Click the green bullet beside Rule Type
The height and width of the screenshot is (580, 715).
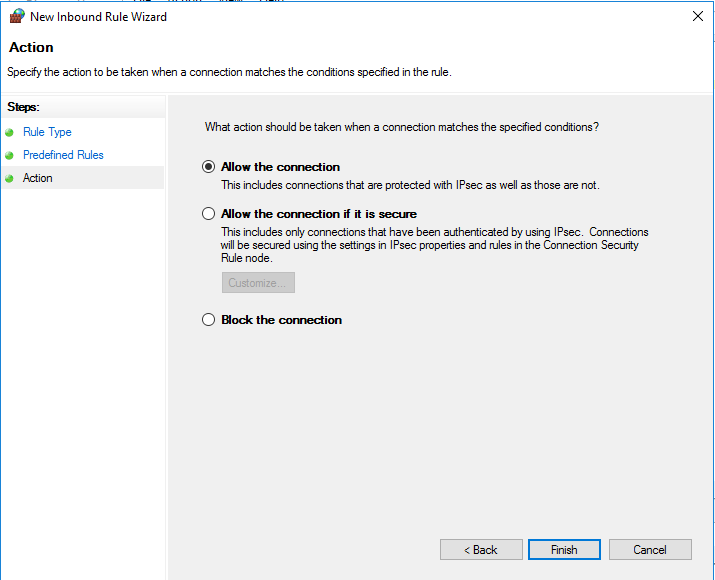tap(10, 132)
